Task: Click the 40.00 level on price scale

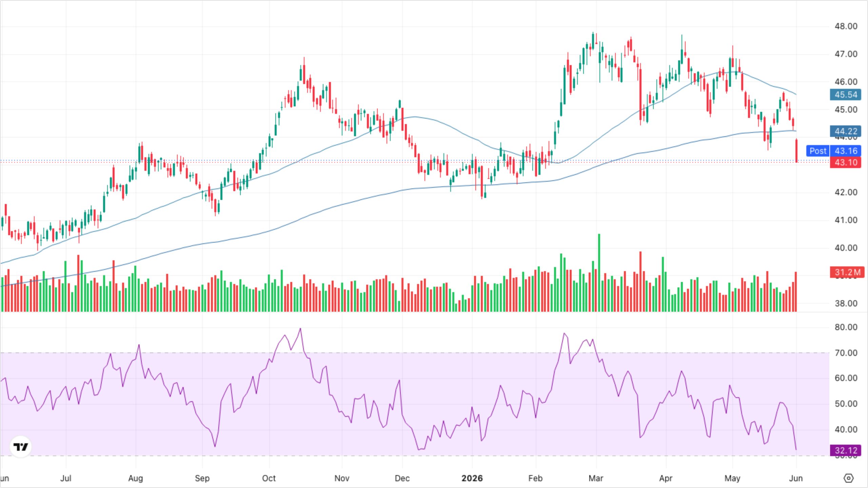Action: coord(846,248)
